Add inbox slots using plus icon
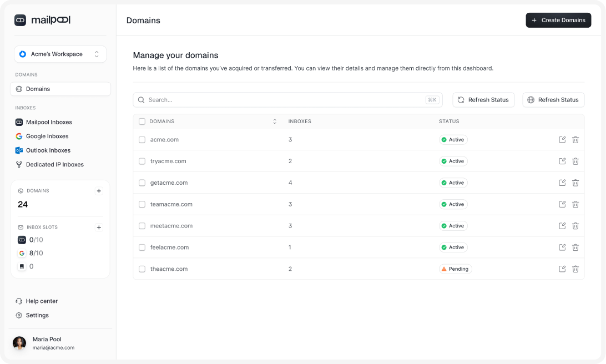The image size is (606, 364). pyautogui.click(x=99, y=228)
